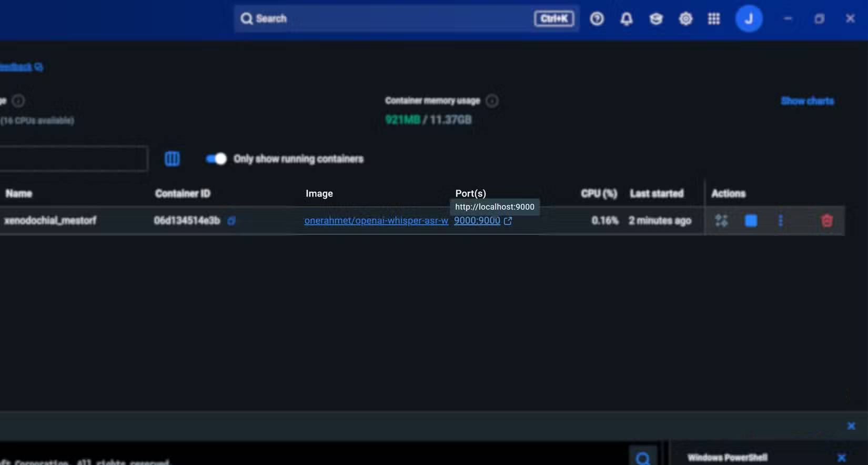Image resolution: width=868 pixels, height=465 pixels.
Task: Select the xenodochial_mestorf container name
Action: (x=51, y=221)
